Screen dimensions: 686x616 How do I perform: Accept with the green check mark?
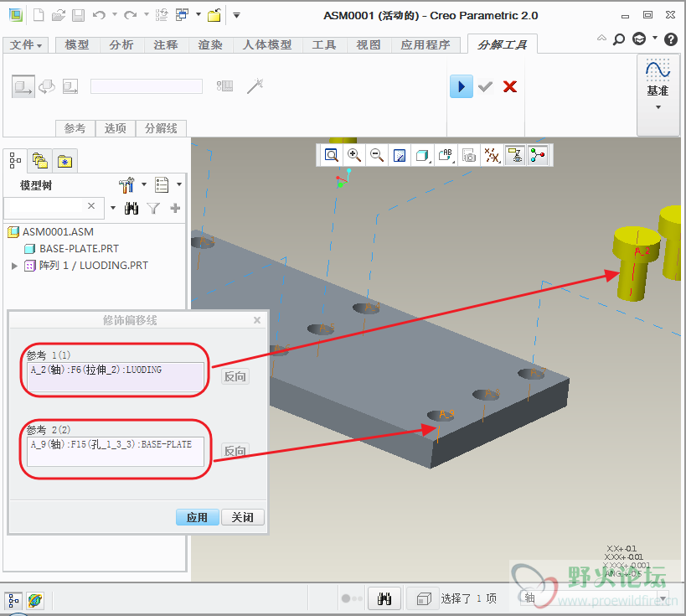click(485, 86)
